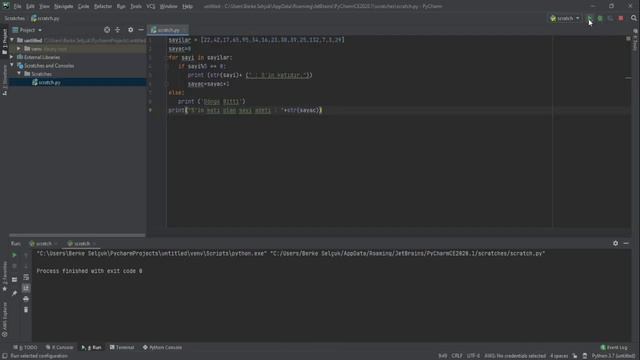Click Run with Coverage icon in toolbar

click(610, 18)
